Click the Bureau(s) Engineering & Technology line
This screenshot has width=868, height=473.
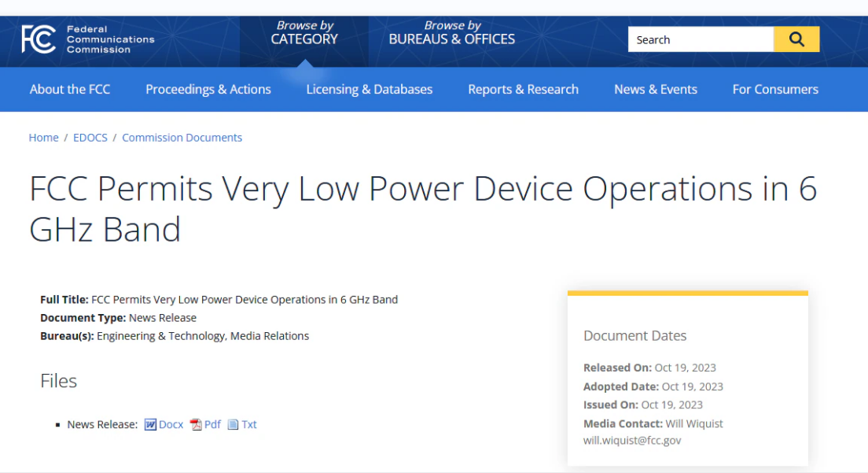coord(175,336)
